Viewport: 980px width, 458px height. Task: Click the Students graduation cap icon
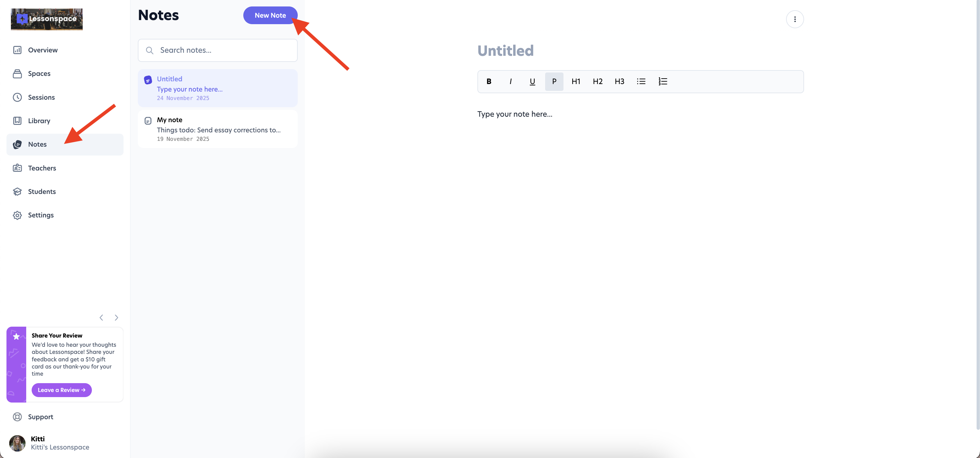pyautogui.click(x=17, y=192)
